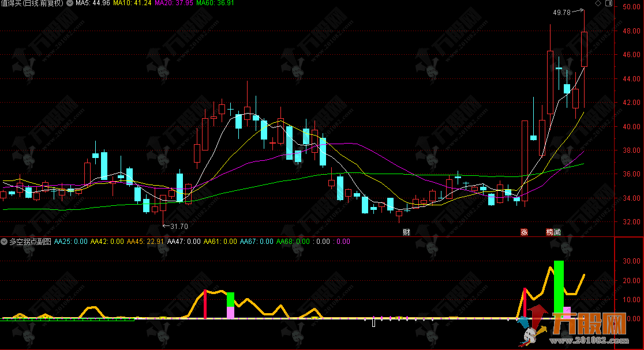Viewport: 644px width, 350px height.
Task: Expand the main chart settings dropdown arrow
Action: 70,3
